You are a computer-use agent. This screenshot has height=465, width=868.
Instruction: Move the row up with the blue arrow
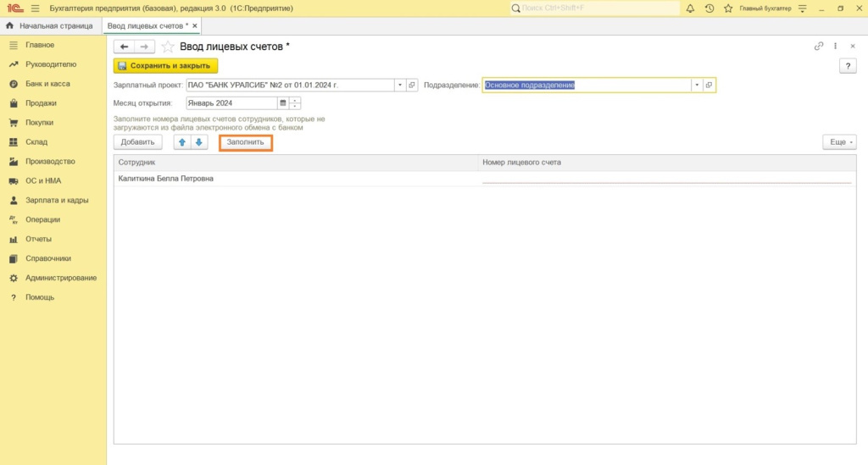pyautogui.click(x=181, y=142)
